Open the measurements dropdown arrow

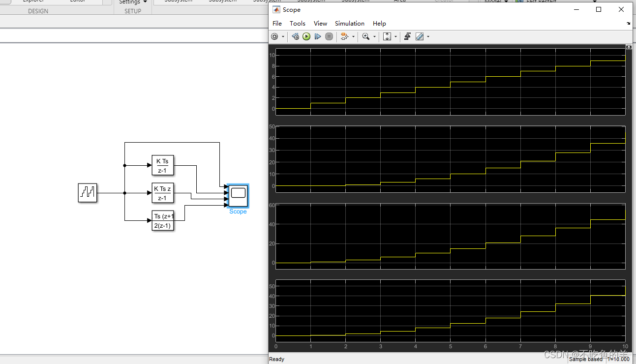click(x=427, y=36)
